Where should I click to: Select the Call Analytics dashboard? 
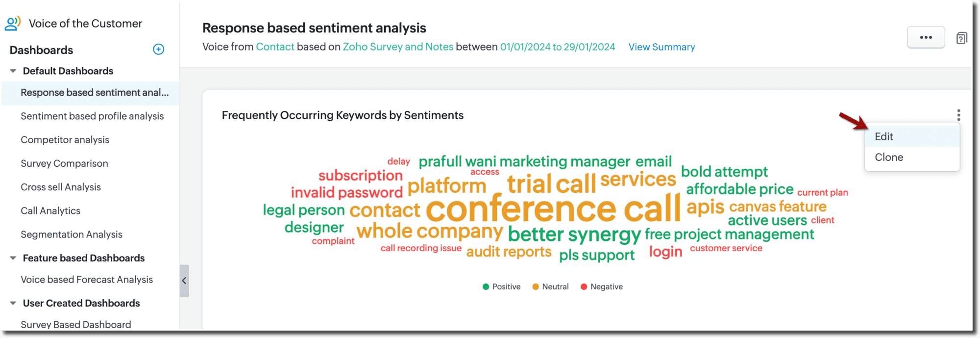pyautogui.click(x=50, y=211)
